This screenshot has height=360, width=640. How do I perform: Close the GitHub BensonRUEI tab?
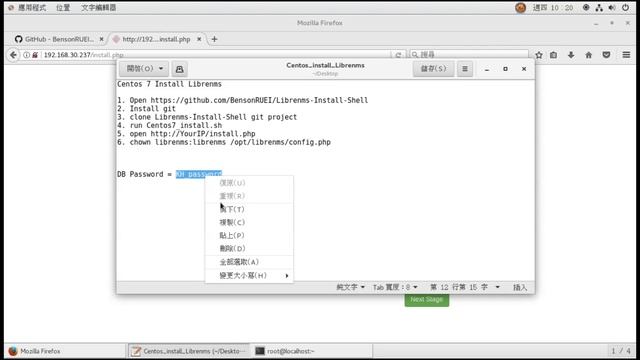102,39
